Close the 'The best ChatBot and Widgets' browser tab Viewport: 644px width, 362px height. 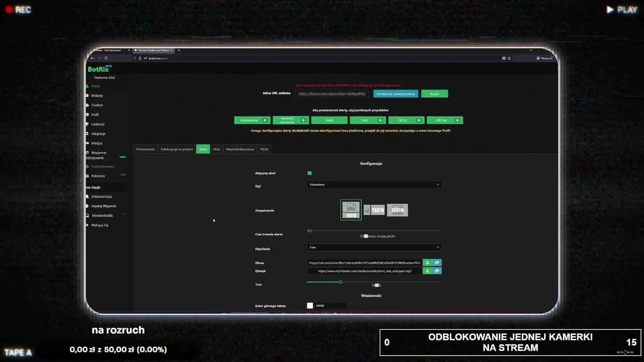[172, 50]
